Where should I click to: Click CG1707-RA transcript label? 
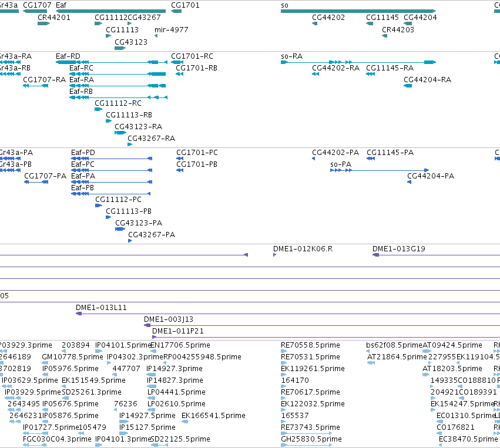coord(44,80)
